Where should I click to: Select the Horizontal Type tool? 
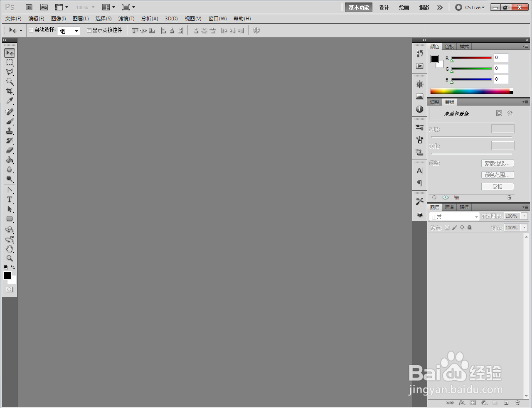click(9, 199)
